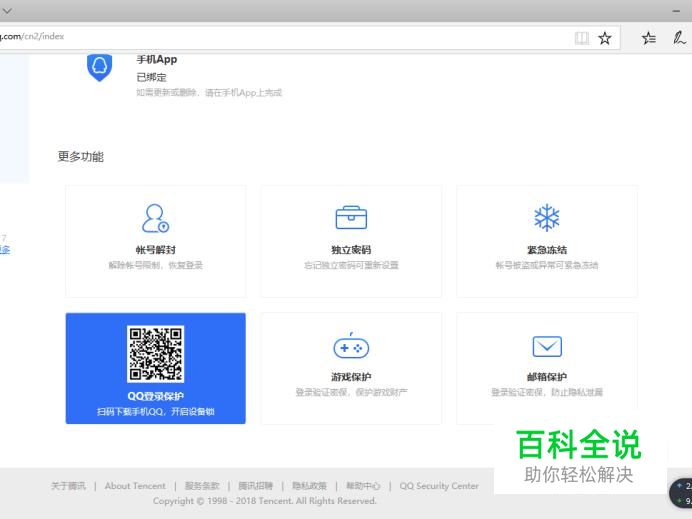
Task: Open the QQ Security Center footer link
Action: click(439, 486)
